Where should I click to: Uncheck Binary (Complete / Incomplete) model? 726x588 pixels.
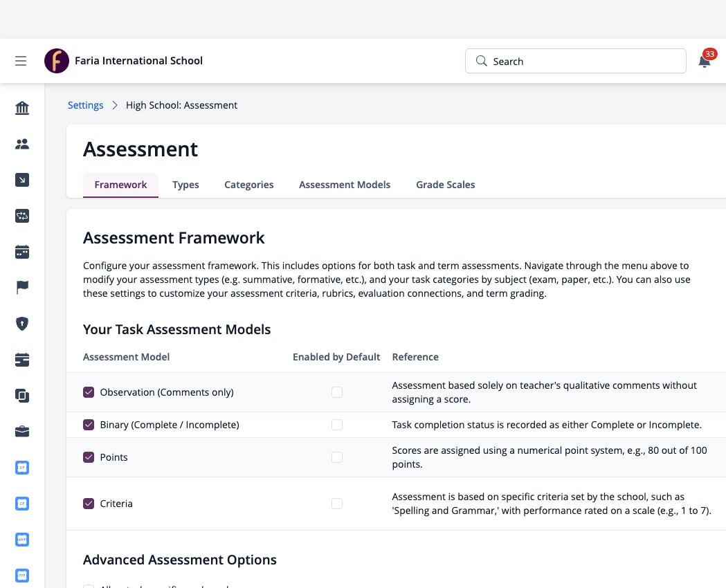click(89, 425)
